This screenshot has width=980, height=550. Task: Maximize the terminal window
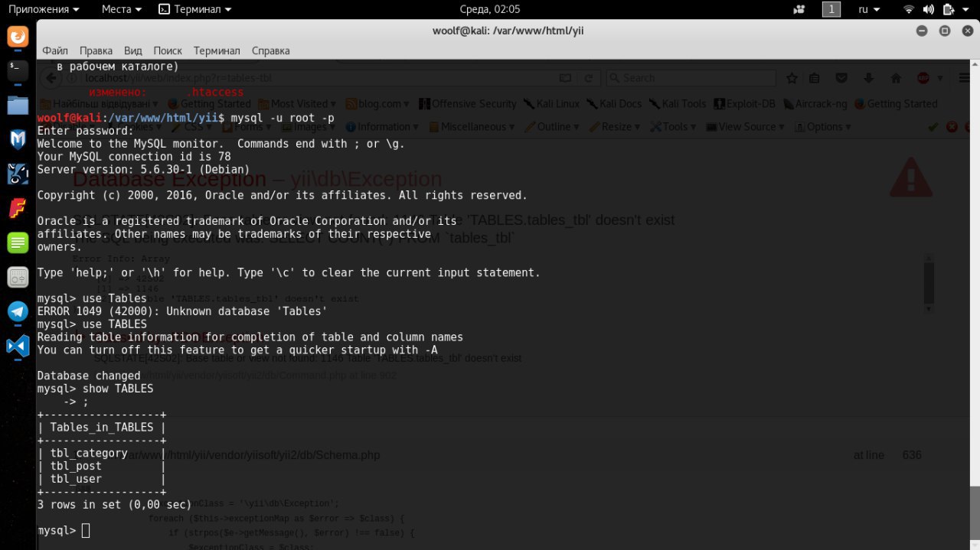pos(945,31)
